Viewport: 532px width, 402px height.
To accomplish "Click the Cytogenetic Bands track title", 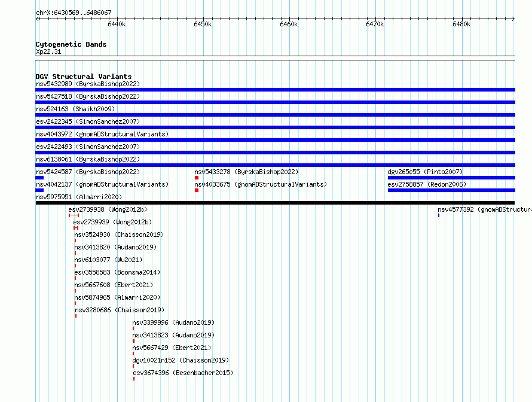I will coord(71,44).
